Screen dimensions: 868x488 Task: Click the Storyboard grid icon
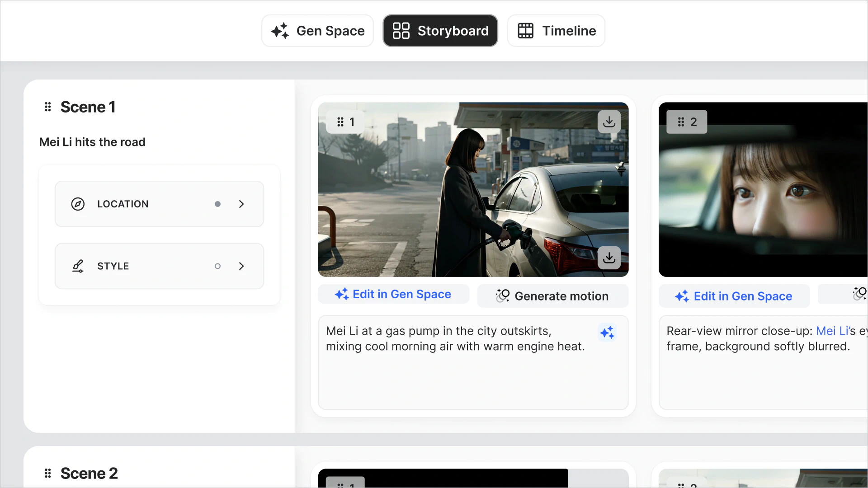coord(401,31)
